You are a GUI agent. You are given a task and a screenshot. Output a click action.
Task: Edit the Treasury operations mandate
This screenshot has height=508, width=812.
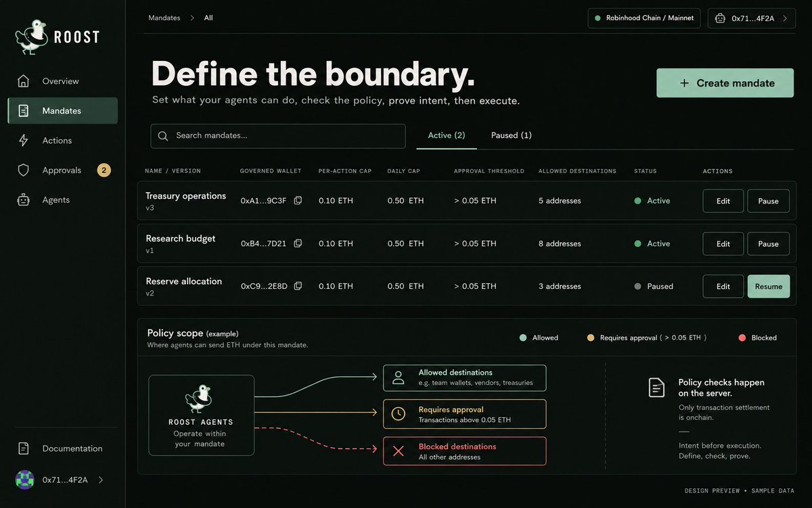point(723,201)
